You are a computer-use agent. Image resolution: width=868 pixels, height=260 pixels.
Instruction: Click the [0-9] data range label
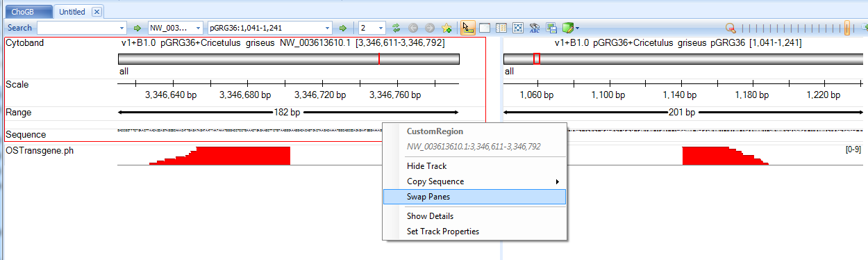[853, 149]
